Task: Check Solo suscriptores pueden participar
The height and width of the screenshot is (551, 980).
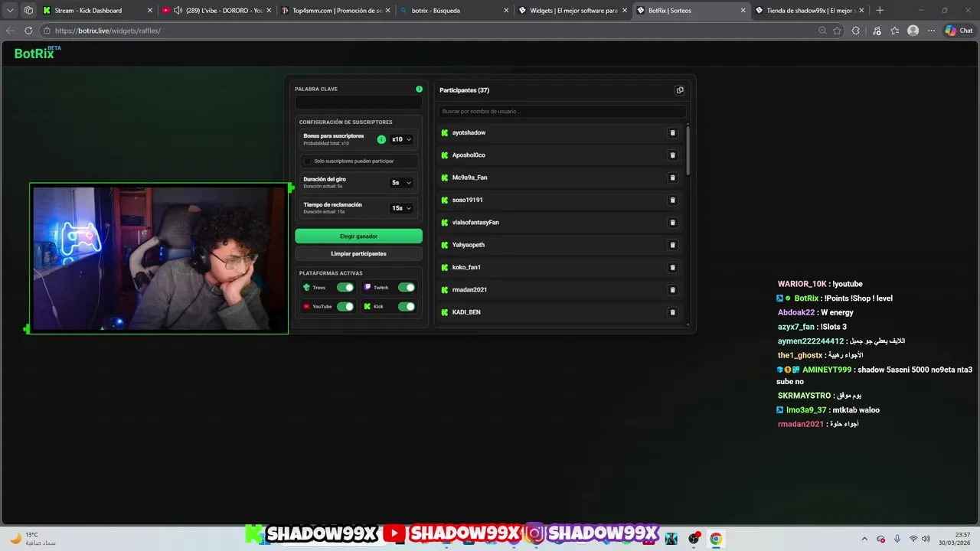Action: [307, 161]
